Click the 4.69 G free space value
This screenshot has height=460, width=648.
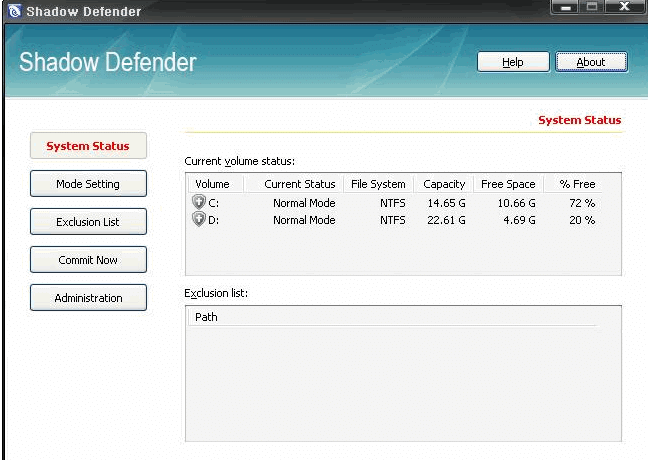(519, 220)
